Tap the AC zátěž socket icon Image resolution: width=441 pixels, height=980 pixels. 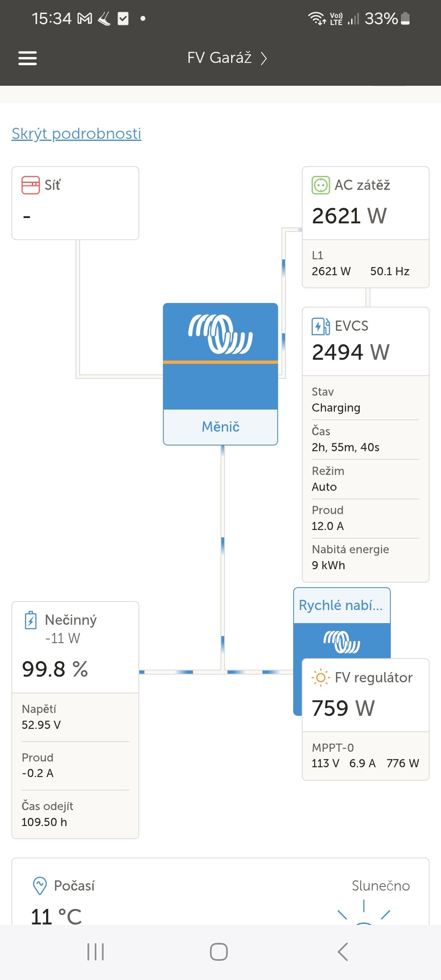(321, 185)
